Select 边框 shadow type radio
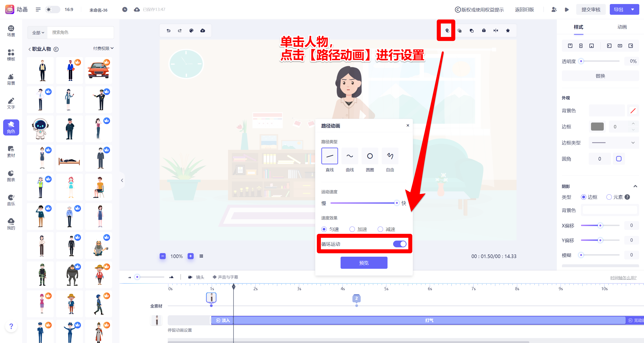This screenshot has height=343, width=644. coord(583,197)
